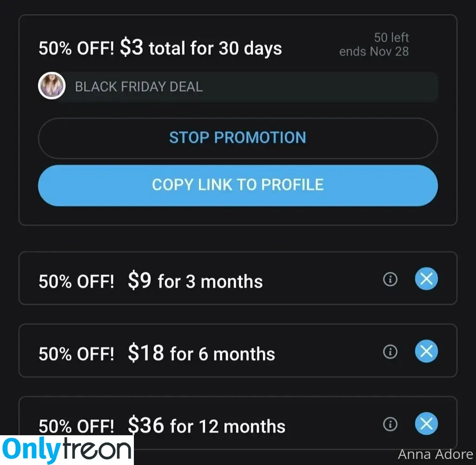
Task: Open info for the 3 months bundle
Action: coord(390,279)
